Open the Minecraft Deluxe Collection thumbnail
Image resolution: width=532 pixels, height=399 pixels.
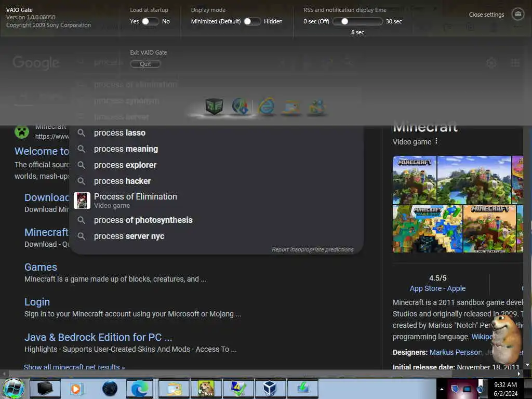(x=489, y=229)
